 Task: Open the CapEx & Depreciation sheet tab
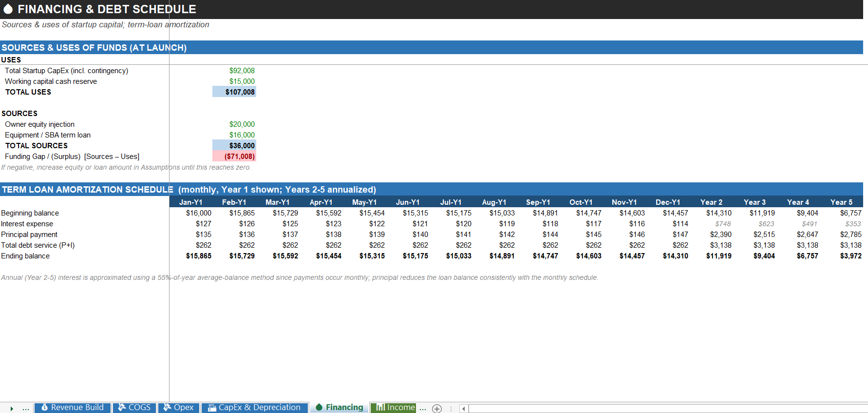(x=255, y=408)
